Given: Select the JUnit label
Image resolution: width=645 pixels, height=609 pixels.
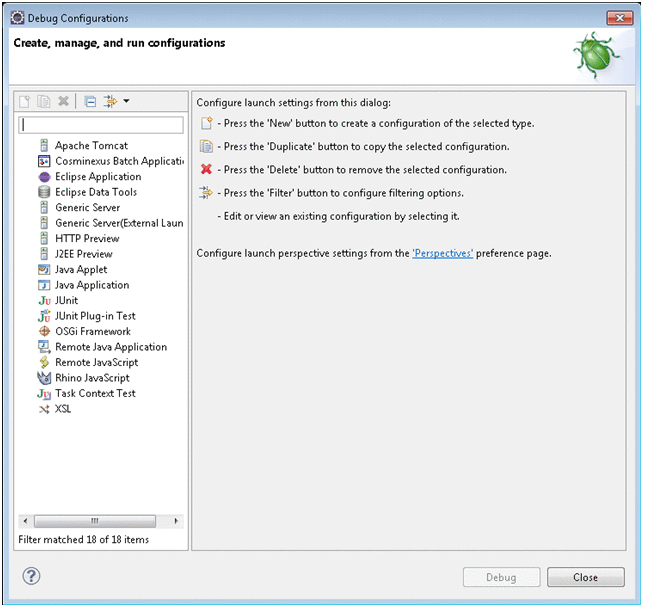Looking at the screenshot, I should coord(67,301).
